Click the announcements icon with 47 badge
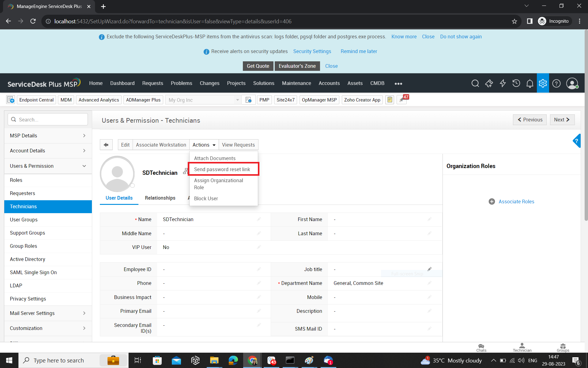Viewport: 588px width, 368px height. pyautogui.click(x=402, y=100)
